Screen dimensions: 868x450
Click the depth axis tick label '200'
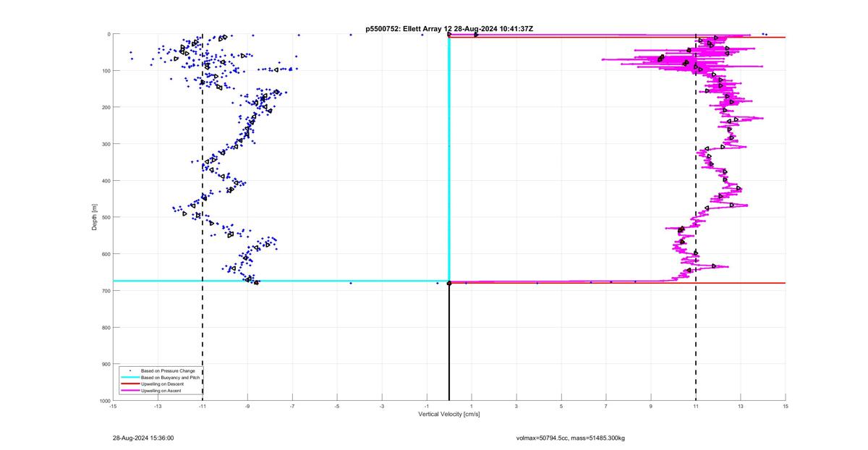(x=106, y=107)
